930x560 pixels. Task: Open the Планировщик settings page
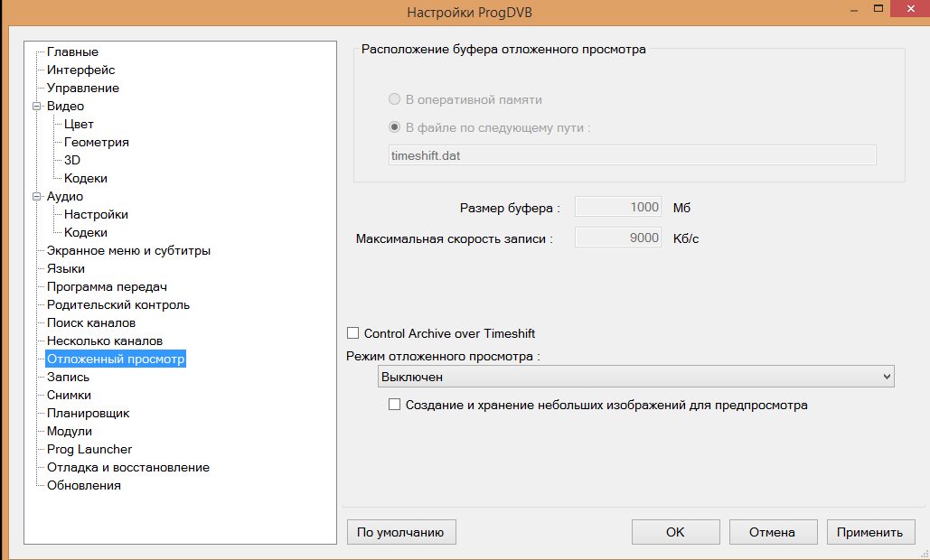(x=88, y=414)
